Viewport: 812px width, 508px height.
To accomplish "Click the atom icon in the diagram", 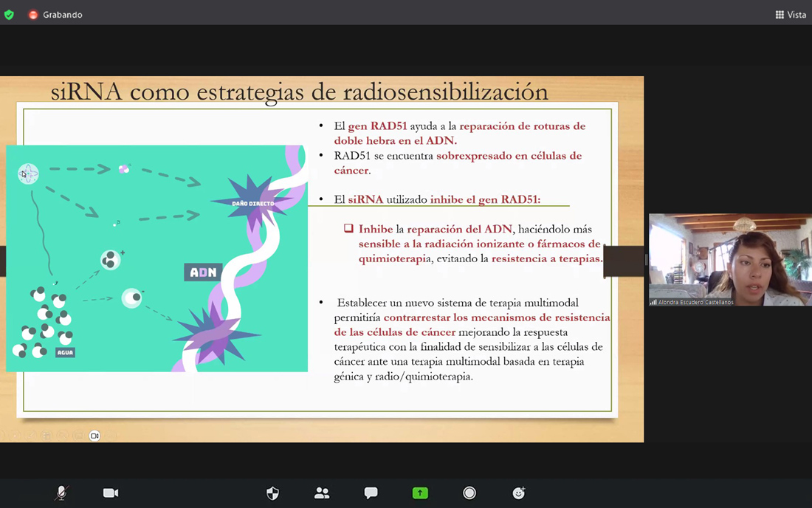I will [28, 174].
